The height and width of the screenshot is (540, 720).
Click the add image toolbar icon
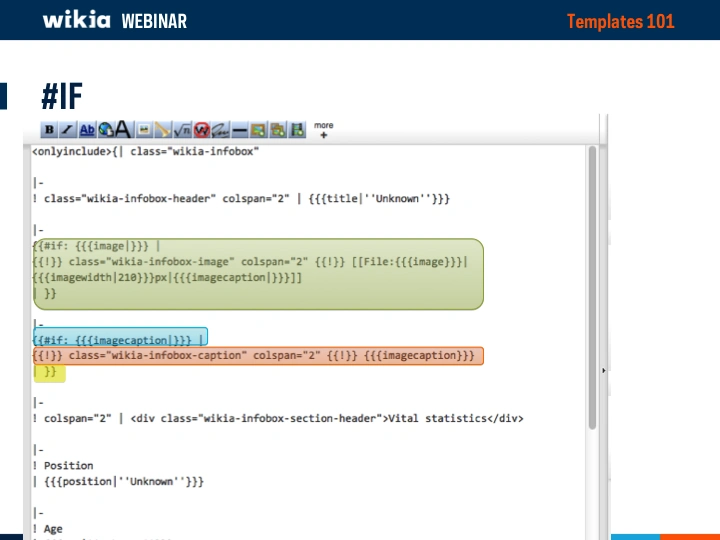259,130
